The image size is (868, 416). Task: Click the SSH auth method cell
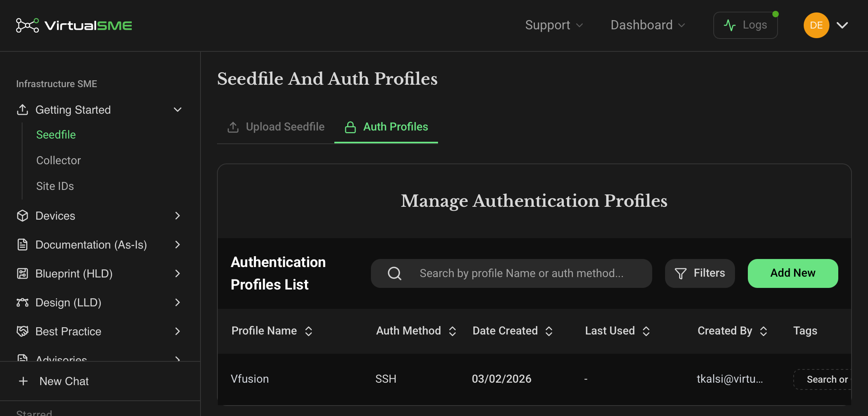(386, 379)
